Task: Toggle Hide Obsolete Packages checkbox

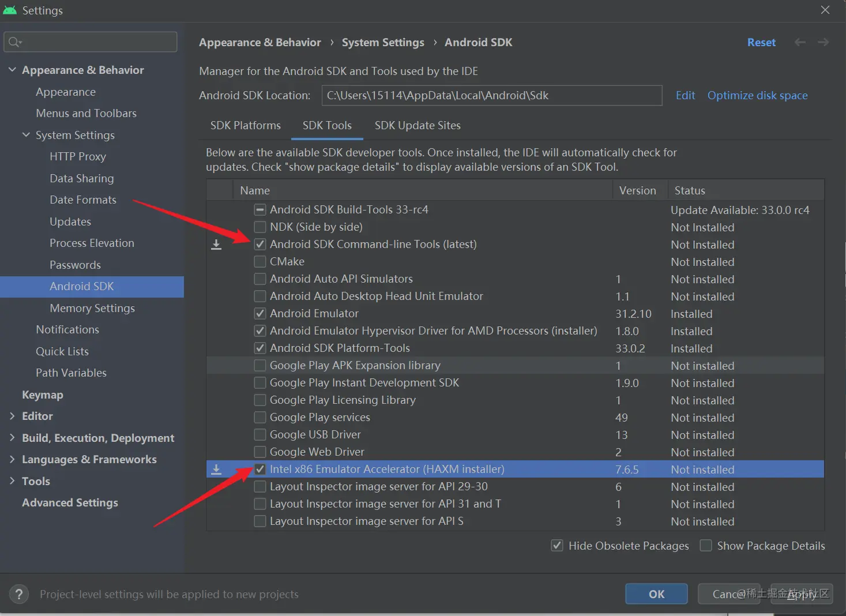Action: click(557, 546)
